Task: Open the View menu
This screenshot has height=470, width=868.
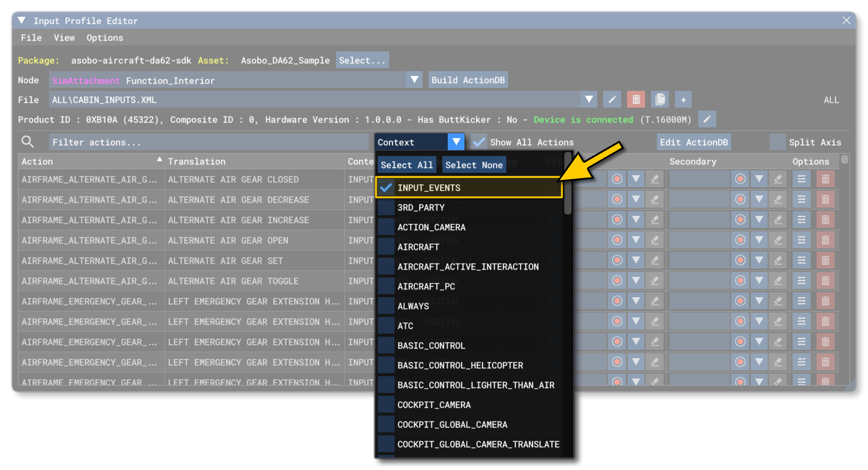Action: [x=64, y=37]
